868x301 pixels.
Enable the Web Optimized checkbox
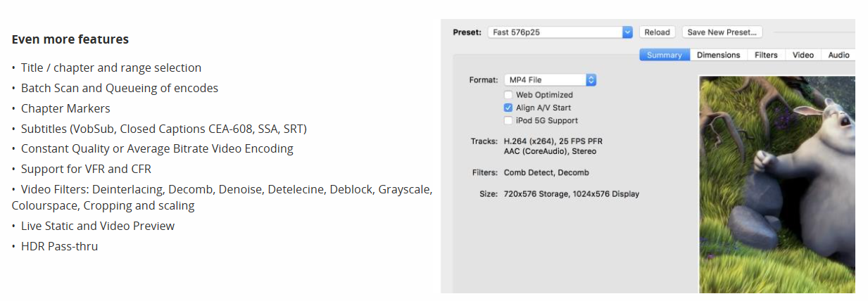click(x=508, y=95)
